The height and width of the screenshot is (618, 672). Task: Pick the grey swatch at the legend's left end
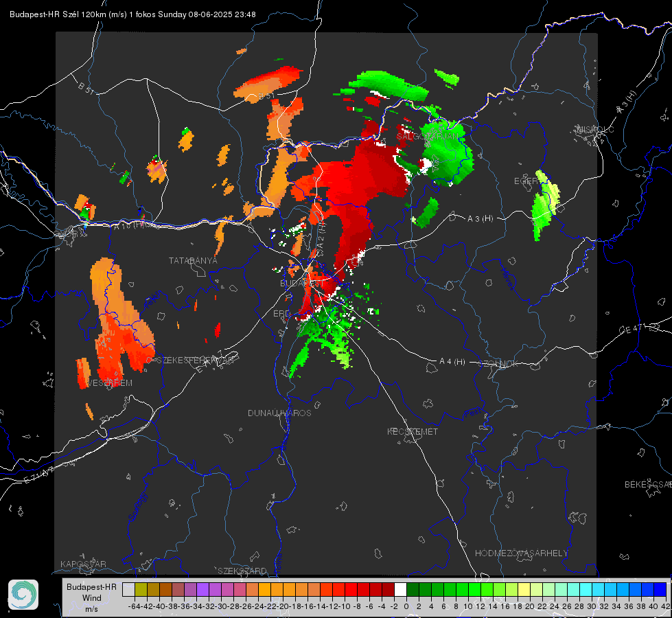point(128,589)
